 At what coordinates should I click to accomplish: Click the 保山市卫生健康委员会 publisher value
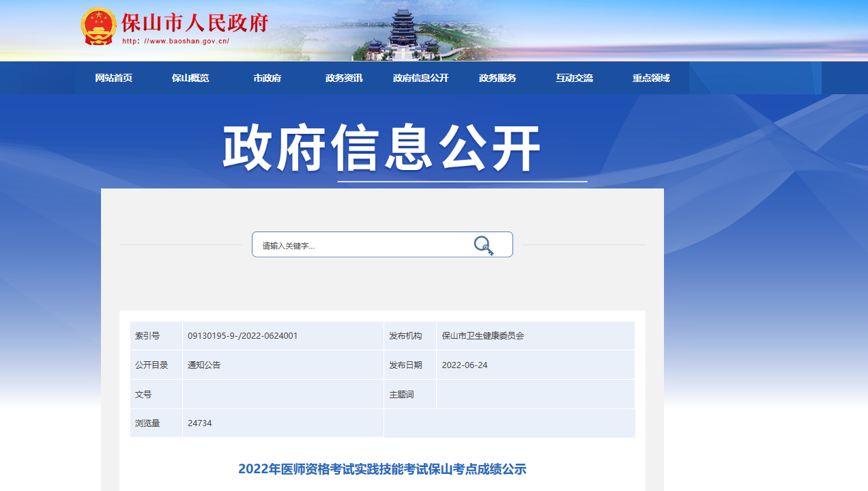tap(483, 336)
